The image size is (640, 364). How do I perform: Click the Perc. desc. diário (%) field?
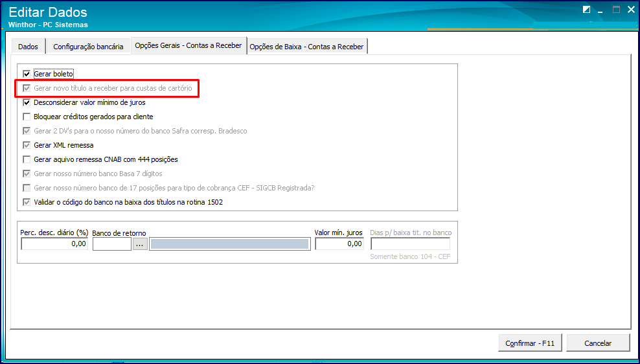pos(54,244)
